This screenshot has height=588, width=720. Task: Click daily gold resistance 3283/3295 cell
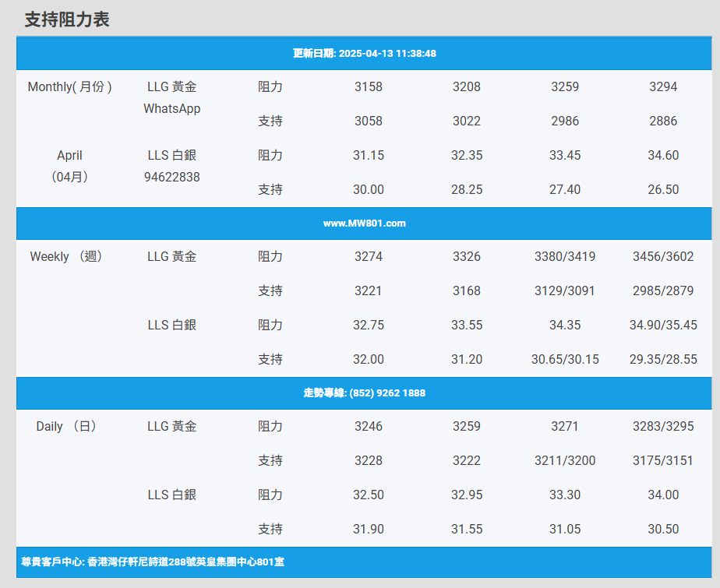tap(662, 427)
